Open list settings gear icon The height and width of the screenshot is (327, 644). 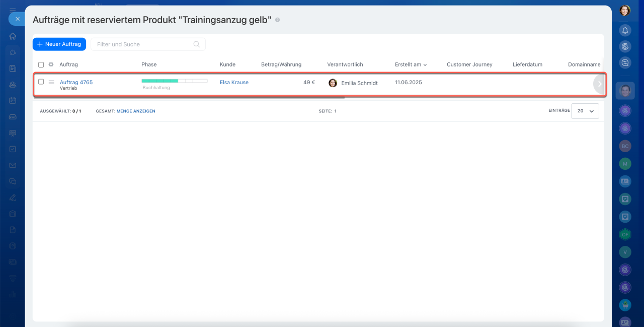(51, 64)
